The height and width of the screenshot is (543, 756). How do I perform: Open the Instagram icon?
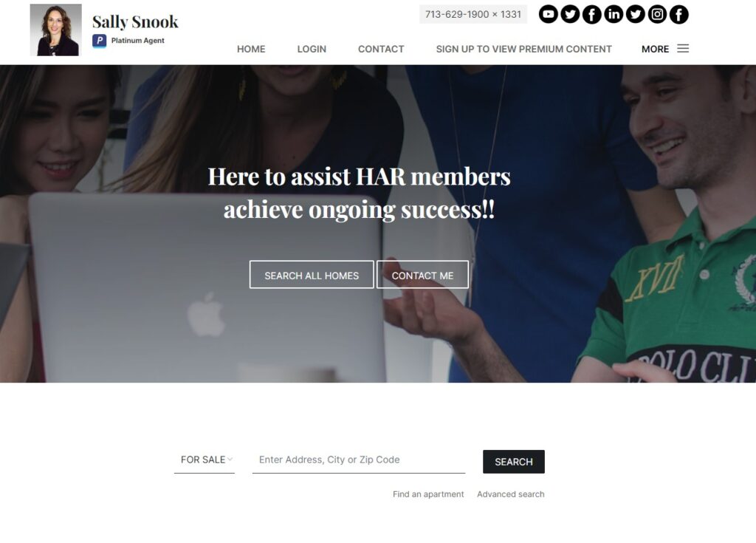tap(656, 15)
